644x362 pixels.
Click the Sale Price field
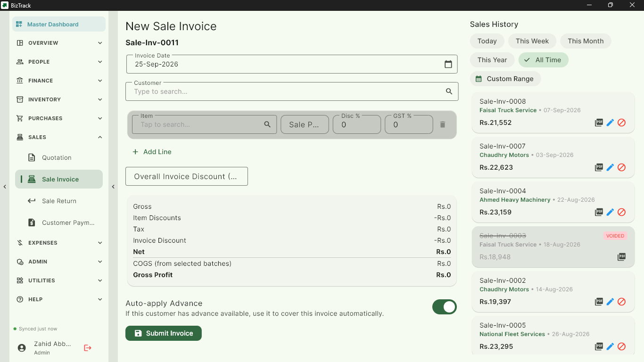[x=305, y=124]
